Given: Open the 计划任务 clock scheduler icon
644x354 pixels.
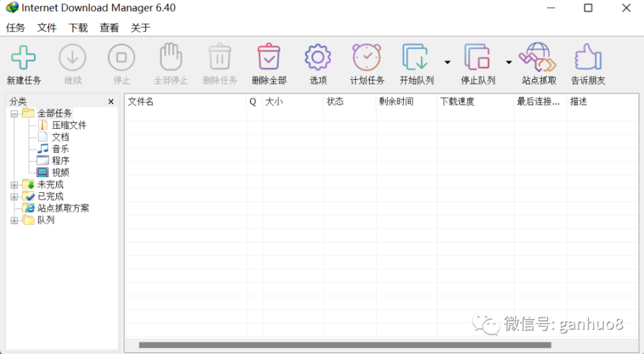Looking at the screenshot, I should coord(366,57).
